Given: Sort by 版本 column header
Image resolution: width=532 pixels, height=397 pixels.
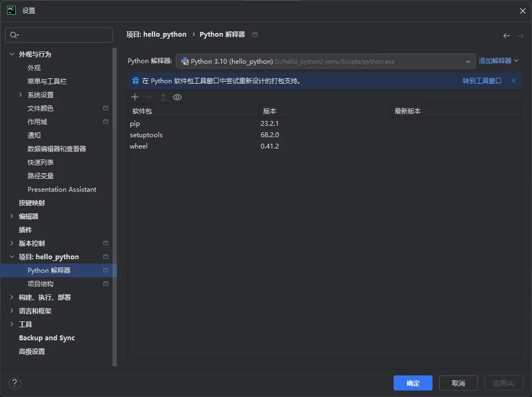Looking at the screenshot, I should tap(325, 111).
